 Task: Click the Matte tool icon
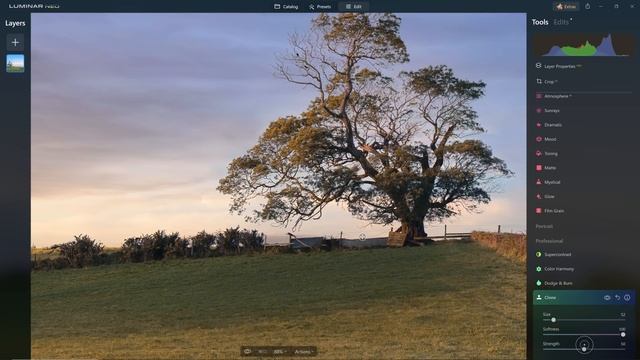pos(539,168)
